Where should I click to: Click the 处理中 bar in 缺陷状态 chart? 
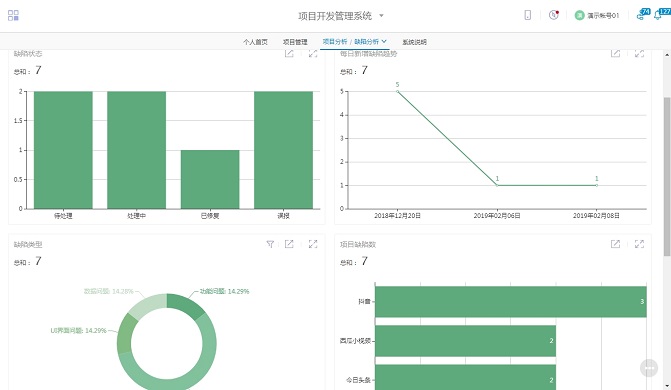(x=137, y=150)
